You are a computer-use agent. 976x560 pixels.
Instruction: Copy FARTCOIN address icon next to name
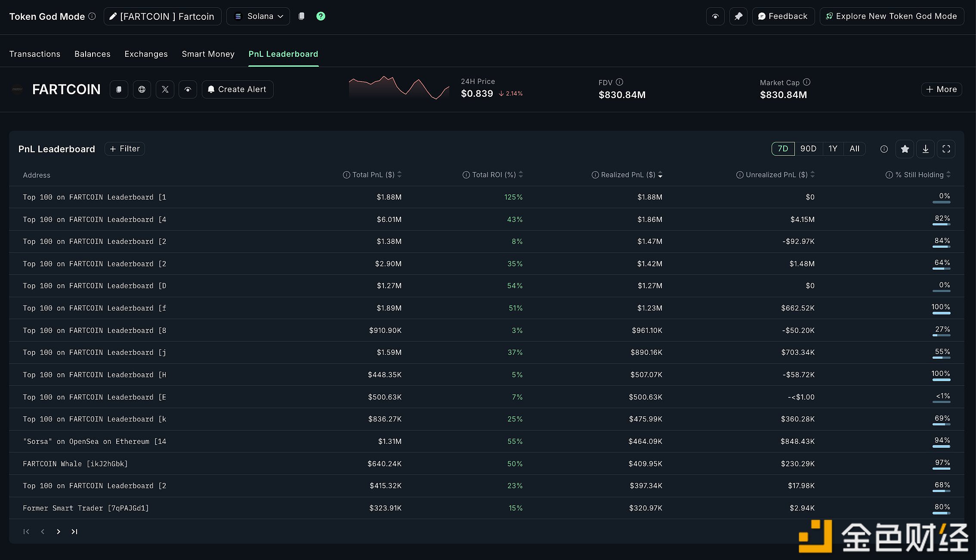click(119, 89)
